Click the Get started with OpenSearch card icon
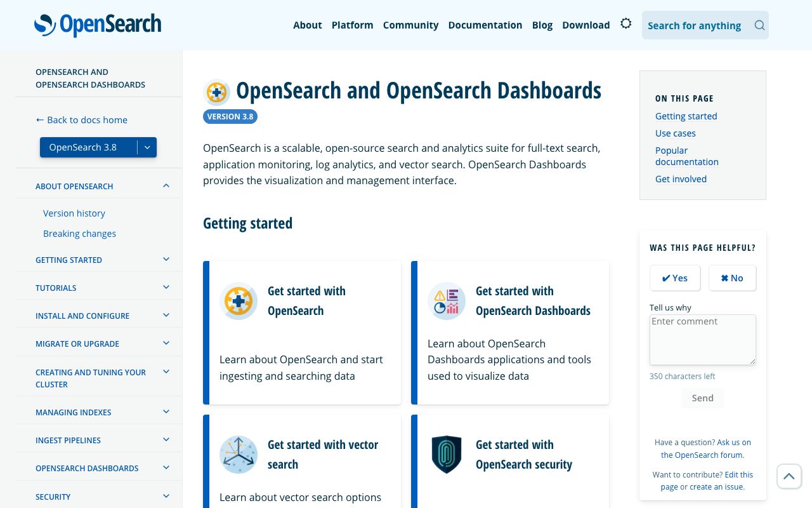This screenshot has width=812, height=508. (x=239, y=301)
